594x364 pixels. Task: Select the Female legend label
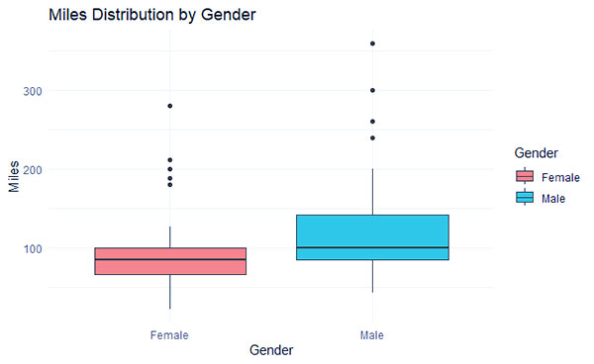click(x=560, y=177)
